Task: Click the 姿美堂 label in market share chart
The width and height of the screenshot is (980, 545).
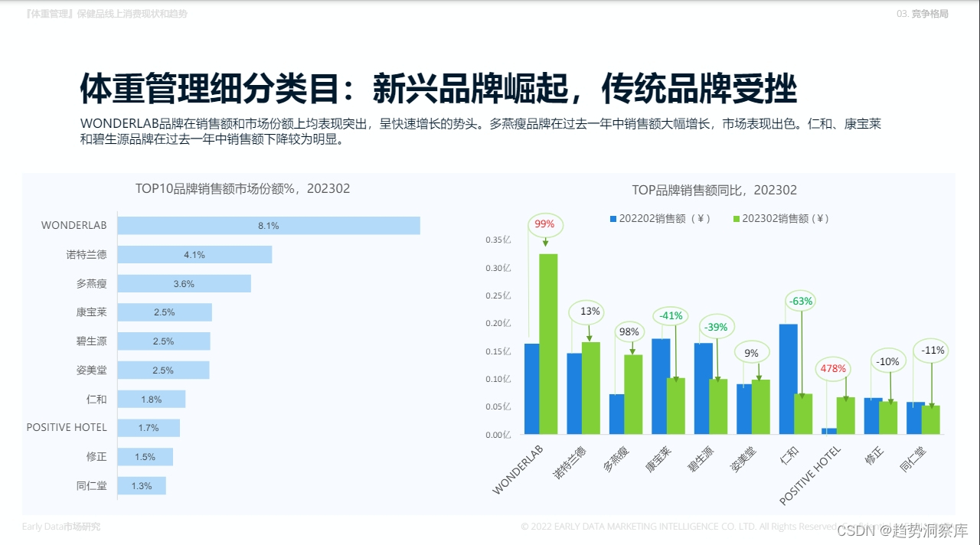Action: 91,370
